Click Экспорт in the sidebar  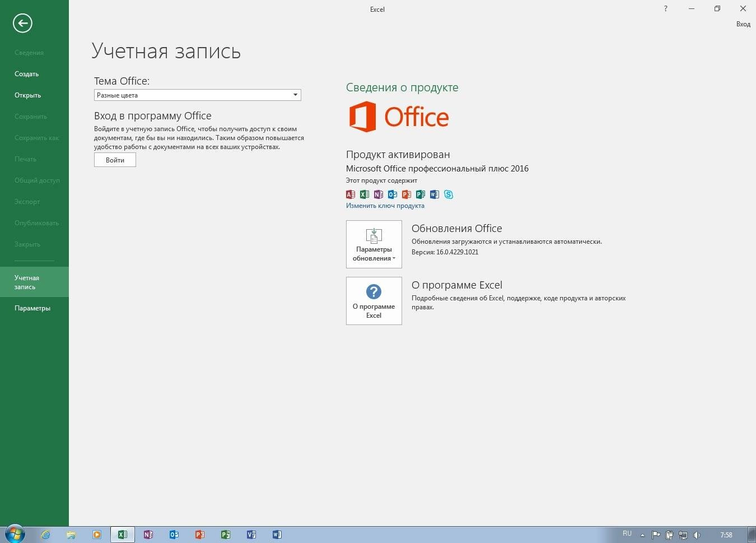[27, 202]
